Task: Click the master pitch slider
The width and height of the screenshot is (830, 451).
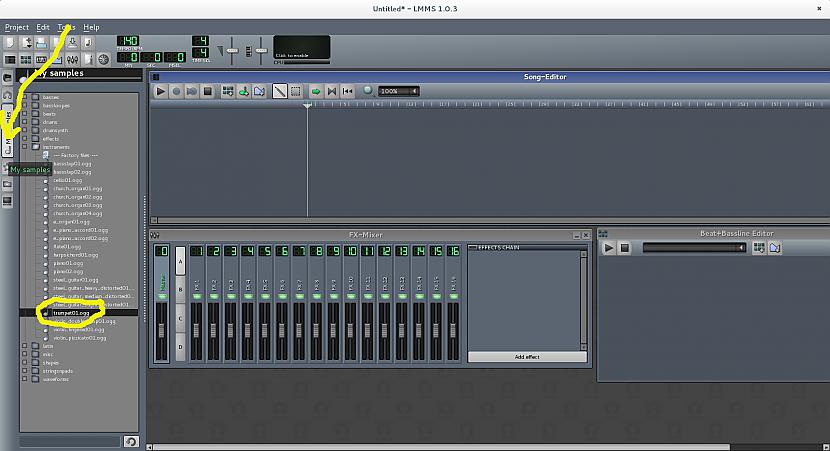Action: [261, 51]
